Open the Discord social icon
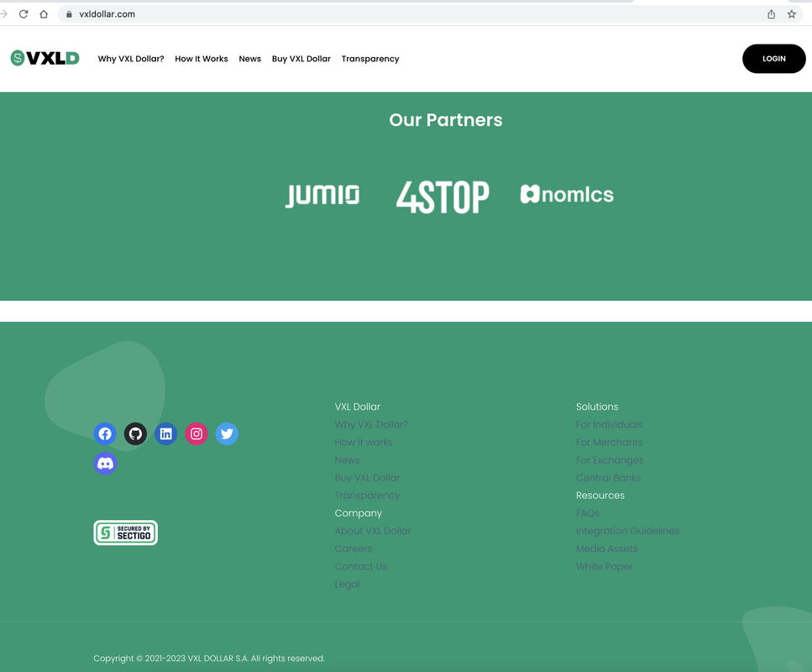The image size is (812, 672). click(x=105, y=463)
